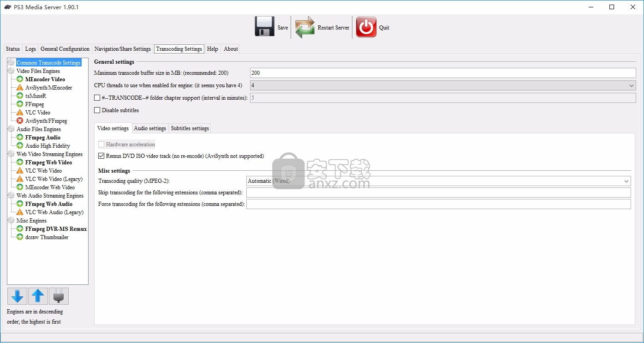Click the warning icon beside VLC Web Audio (Legacy)
This screenshot has height=343, width=644.
(x=20, y=212)
